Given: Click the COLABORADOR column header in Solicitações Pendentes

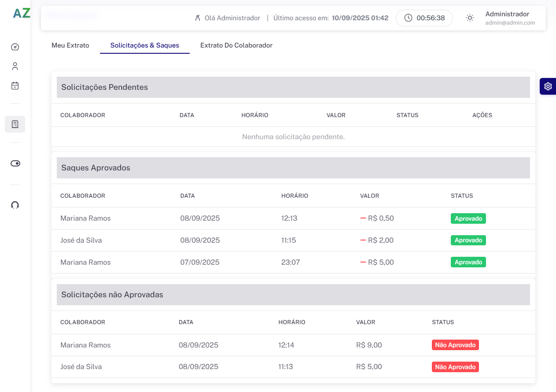Looking at the screenshot, I should click(x=83, y=115).
